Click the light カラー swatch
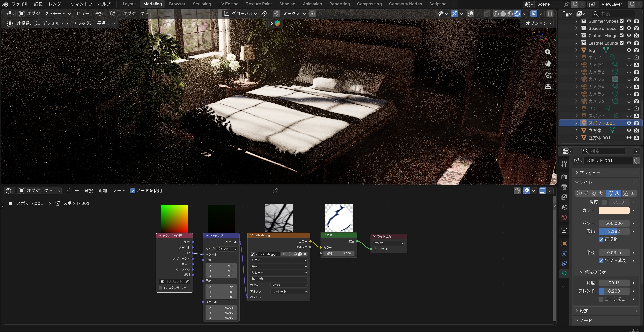The image size is (644, 332). [x=614, y=210]
